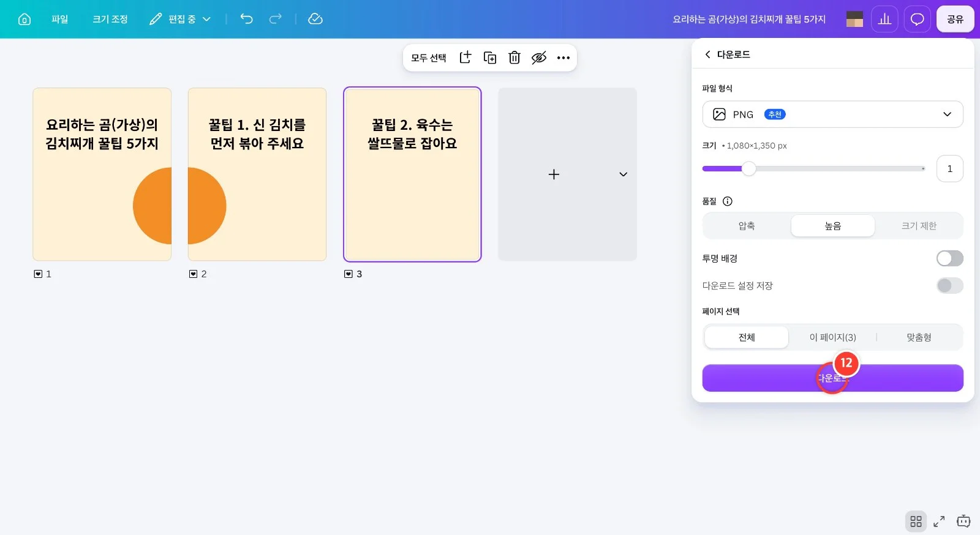Screen dimensions: 980x535
Task: Select 압축 quality option
Action: [x=747, y=226]
